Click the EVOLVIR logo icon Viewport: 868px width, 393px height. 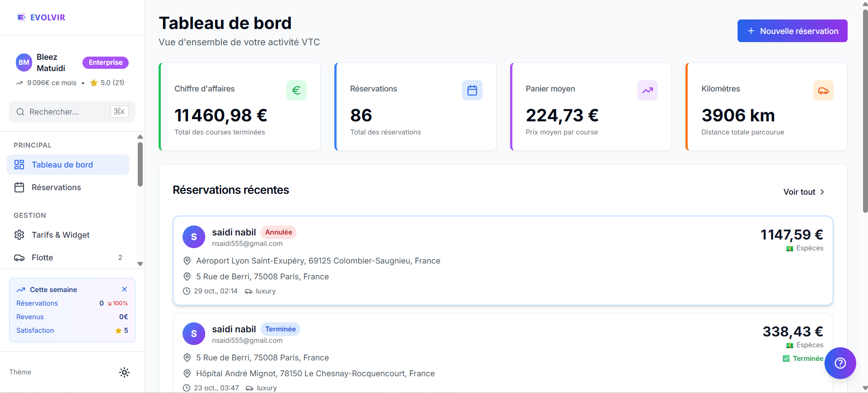click(x=21, y=17)
